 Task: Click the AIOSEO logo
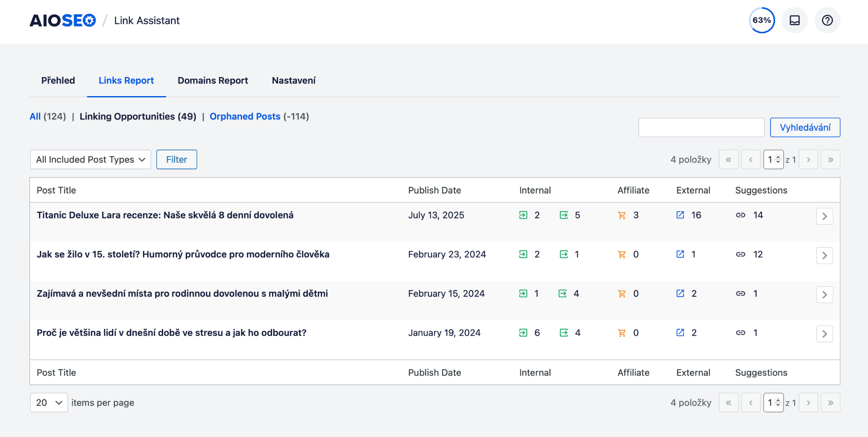63,20
